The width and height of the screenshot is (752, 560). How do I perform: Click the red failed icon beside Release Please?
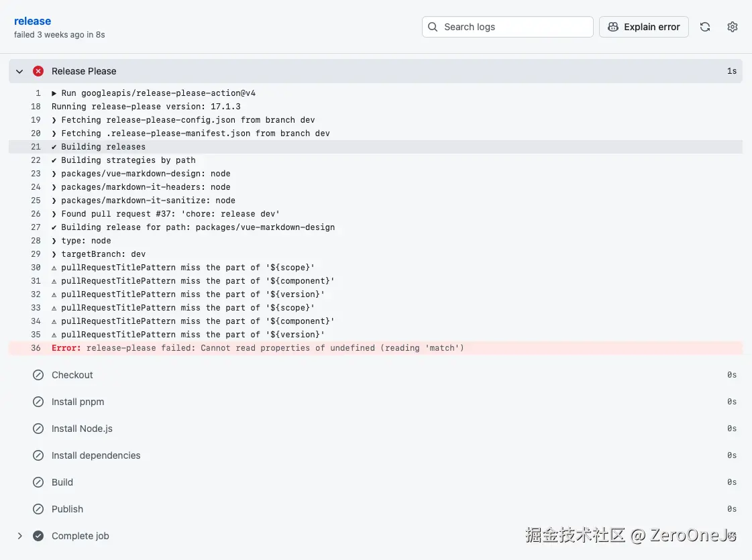(x=38, y=72)
